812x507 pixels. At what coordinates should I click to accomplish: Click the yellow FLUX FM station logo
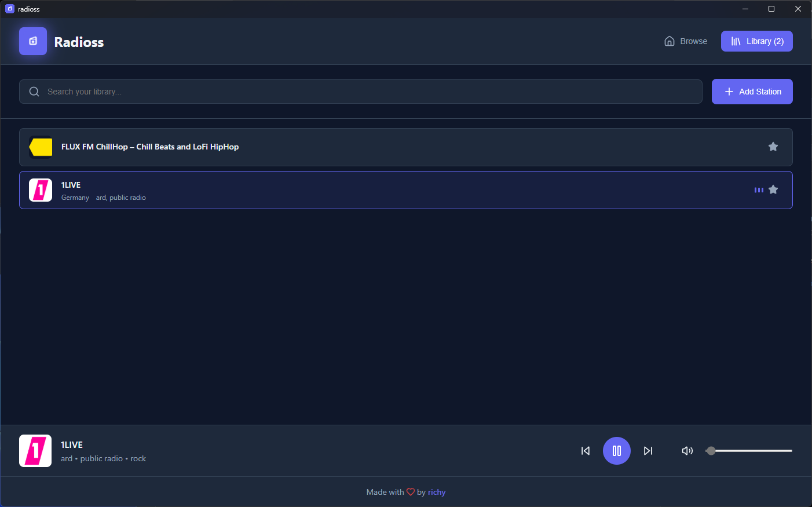click(41, 147)
